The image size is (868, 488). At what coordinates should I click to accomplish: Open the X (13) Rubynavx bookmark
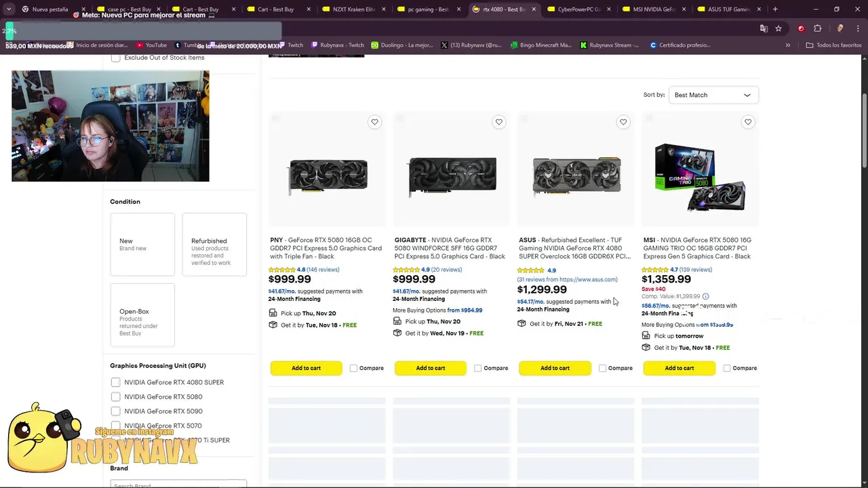(x=471, y=45)
